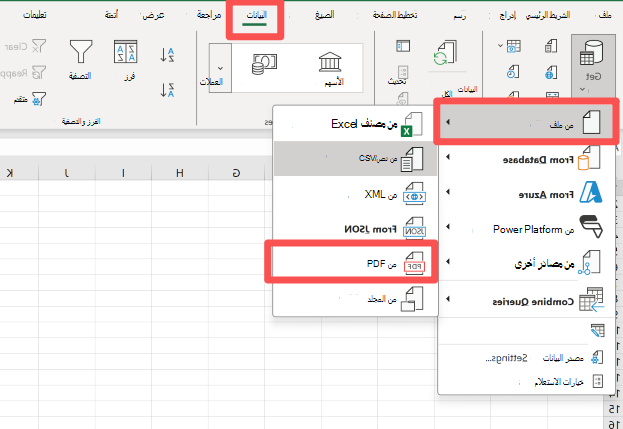Select row 15 header
The width and height of the screenshot is (623, 429).
coord(614,409)
